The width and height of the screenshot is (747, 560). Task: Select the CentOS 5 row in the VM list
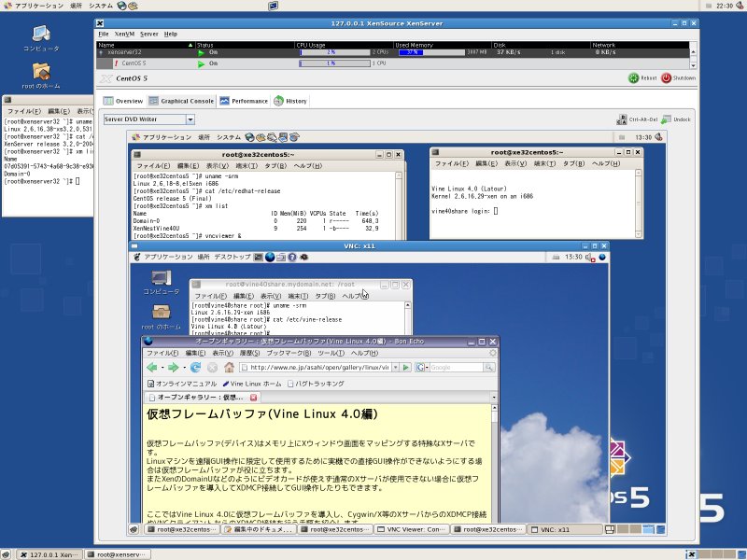tap(392, 63)
